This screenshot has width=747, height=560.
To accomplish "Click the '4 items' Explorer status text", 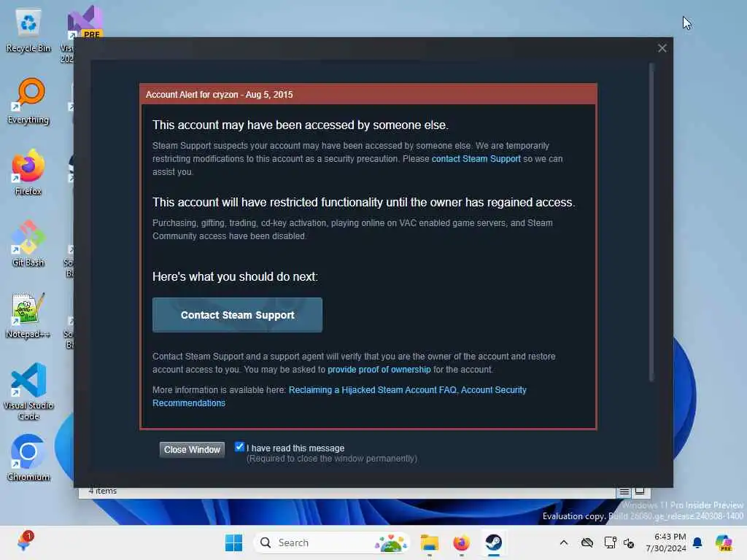I will pos(102,491).
